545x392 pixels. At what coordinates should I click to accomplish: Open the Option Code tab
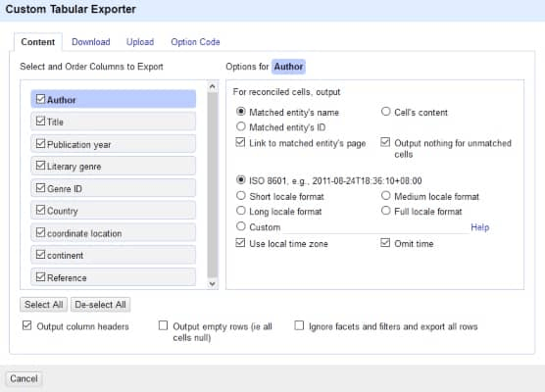[195, 42]
